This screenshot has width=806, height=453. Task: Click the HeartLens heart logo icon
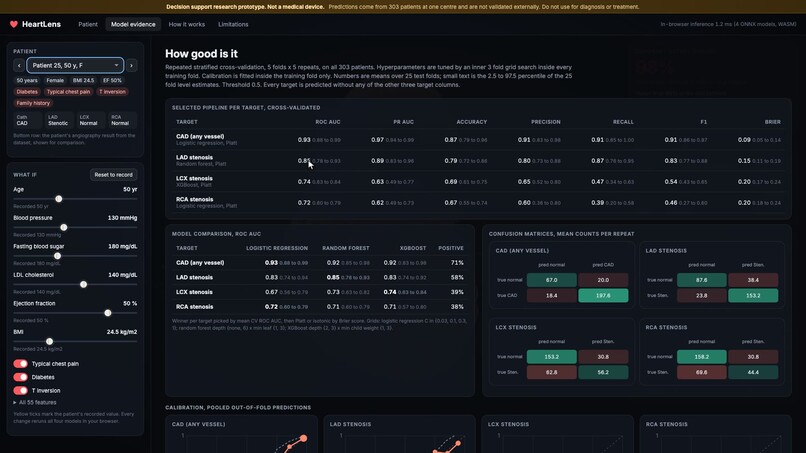click(x=14, y=24)
